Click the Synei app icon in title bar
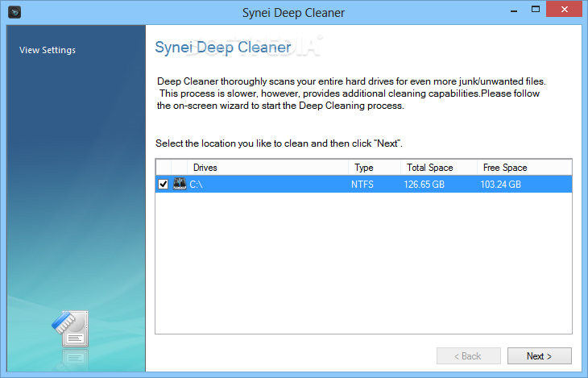 click(x=14, y=12)
